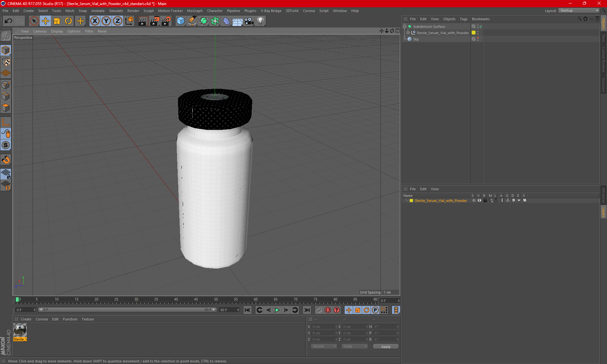Toggle Subdivision Surface enable checkmark
Image resolution: width=607 pixels, height=364 pixels.
(481, 27)
